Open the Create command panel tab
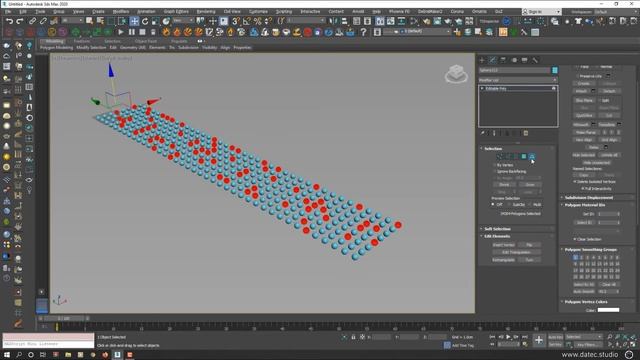Image resolution: width=640 pixels, height=360 pixels. pos(482,60)
